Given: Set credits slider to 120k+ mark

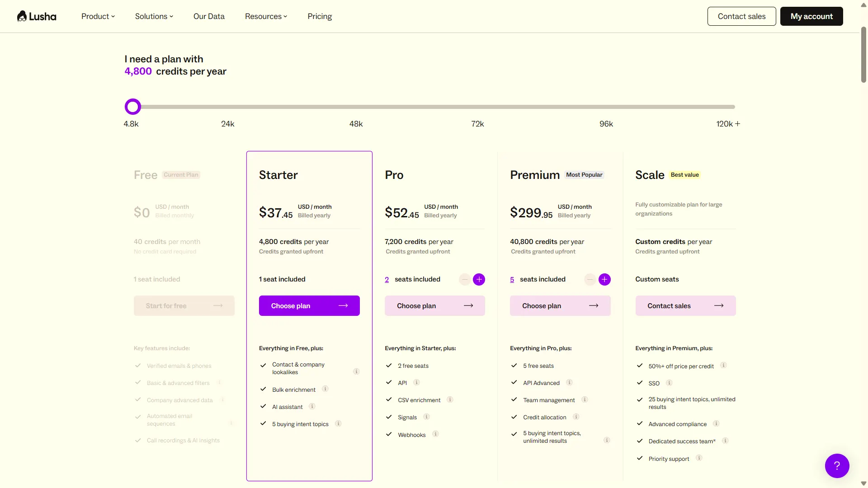Looking at the screenshot, I should point(728,124).
